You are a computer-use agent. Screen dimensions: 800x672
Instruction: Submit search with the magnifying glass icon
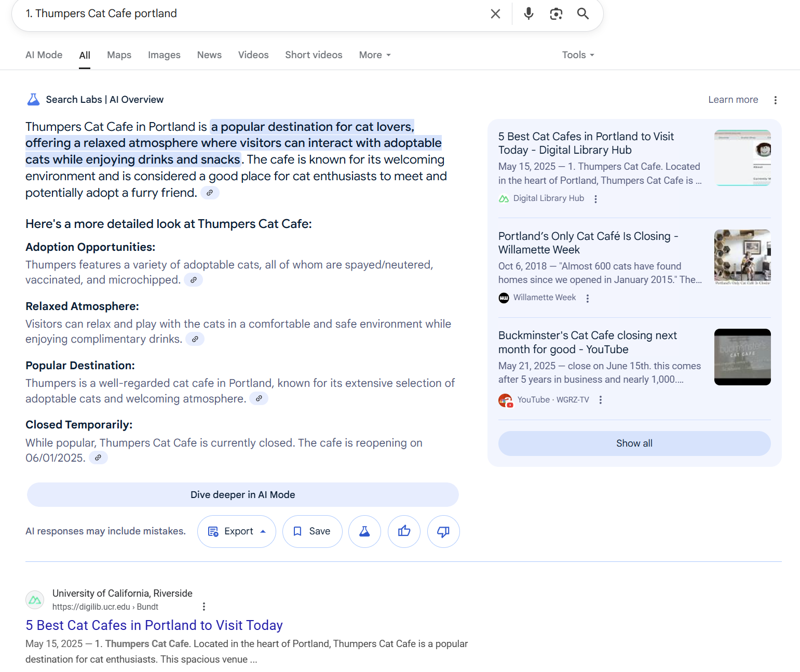tap(583, 14)
